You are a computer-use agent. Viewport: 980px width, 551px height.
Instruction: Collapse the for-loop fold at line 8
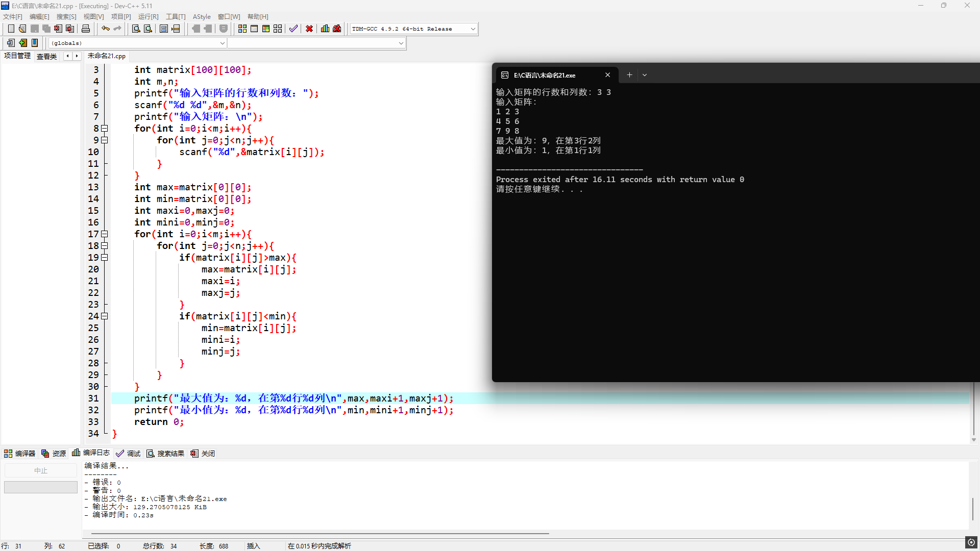(105, 129)
